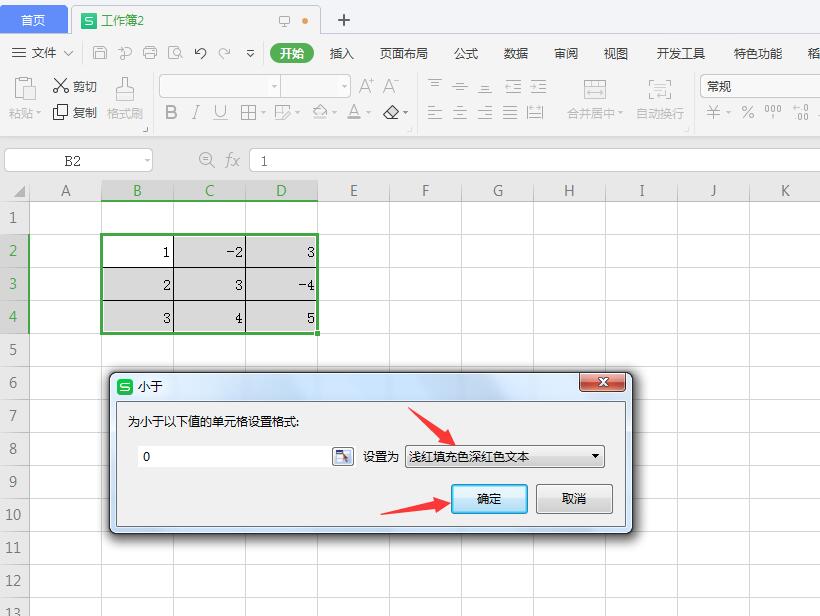Align text to top of cell
Screen dimensions: 820x616
tap(435, 86)
